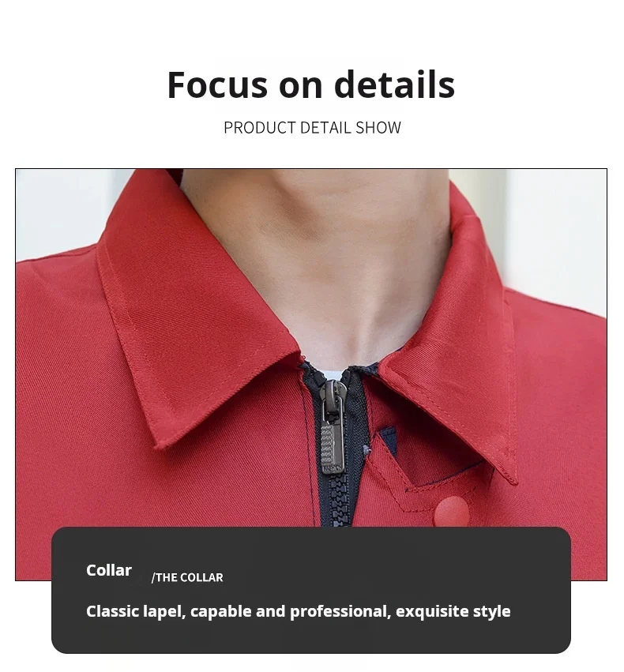624x672 pixels.
Task: Click the 'PRODUCT DETAIL SHOW' subtitle
Action: [312, 128]
